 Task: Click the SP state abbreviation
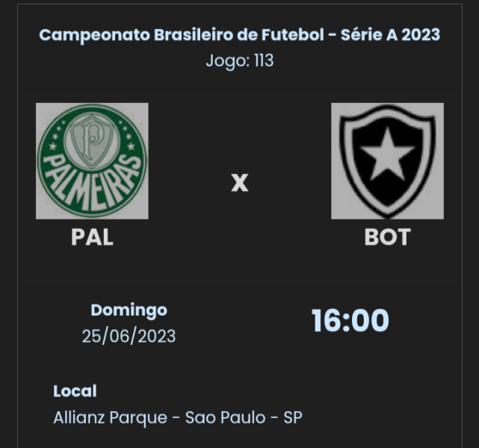click(x=293, y=417)
